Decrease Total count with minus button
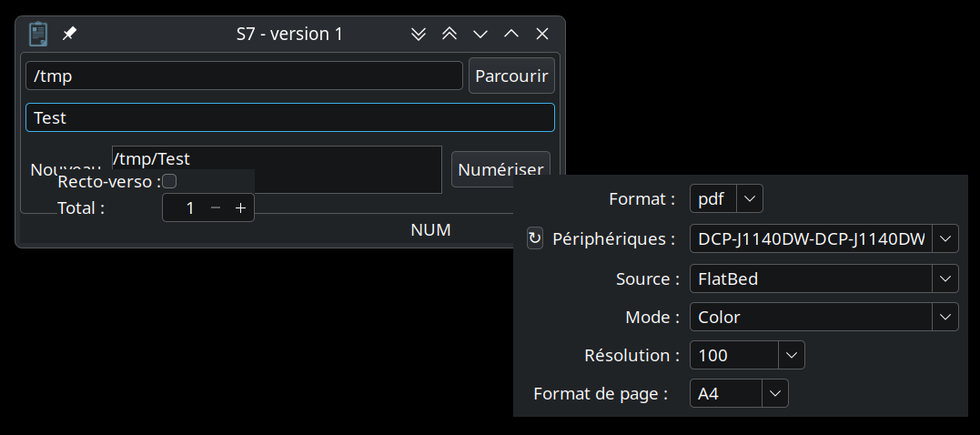Image resolution: width=980 pixels, height=435 pixels. (216, 208)
